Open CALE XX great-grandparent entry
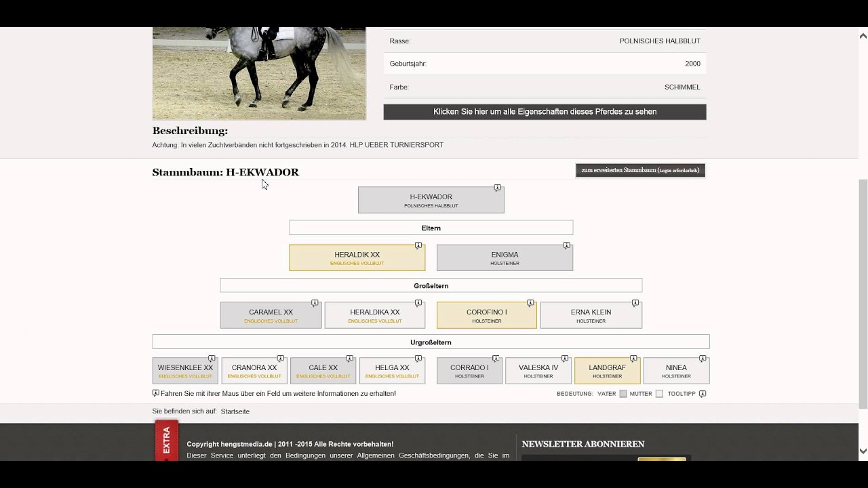Viewport: 868px width, 488px height. [x=323, y=371]
